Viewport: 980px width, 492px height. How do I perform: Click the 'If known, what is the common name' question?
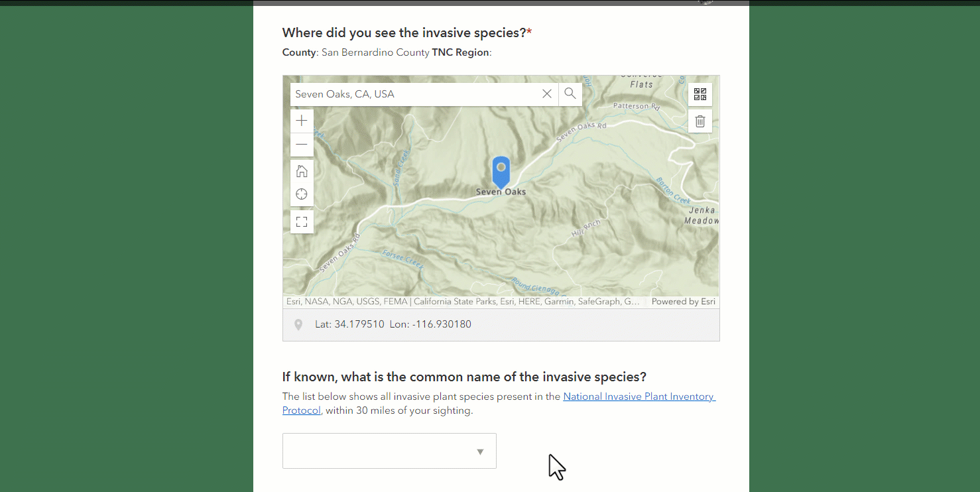point(464,377)
